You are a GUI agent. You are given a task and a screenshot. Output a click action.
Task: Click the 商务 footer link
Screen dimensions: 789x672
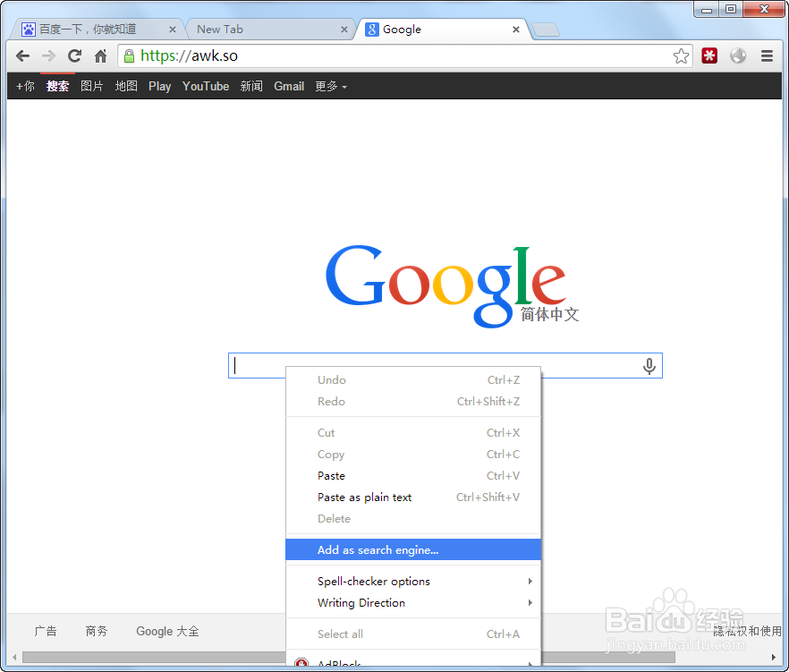(x=96, y=631)
